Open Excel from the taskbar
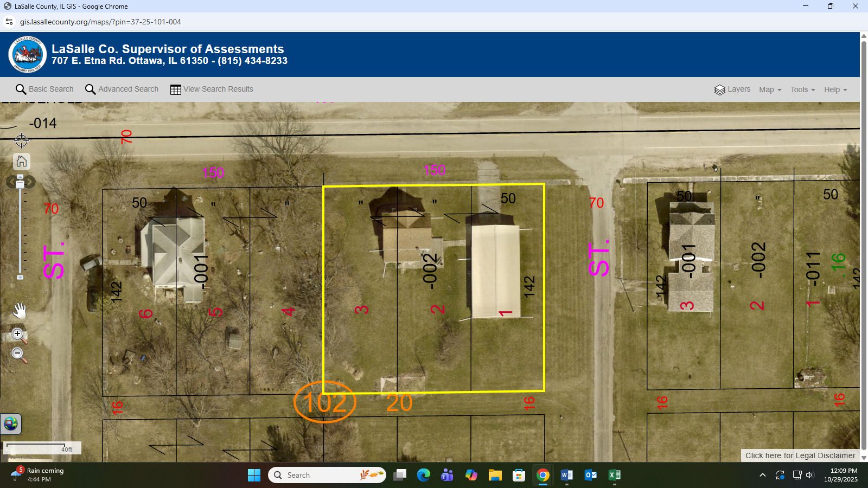Screen dimensions: 868x488 [614, 475]
